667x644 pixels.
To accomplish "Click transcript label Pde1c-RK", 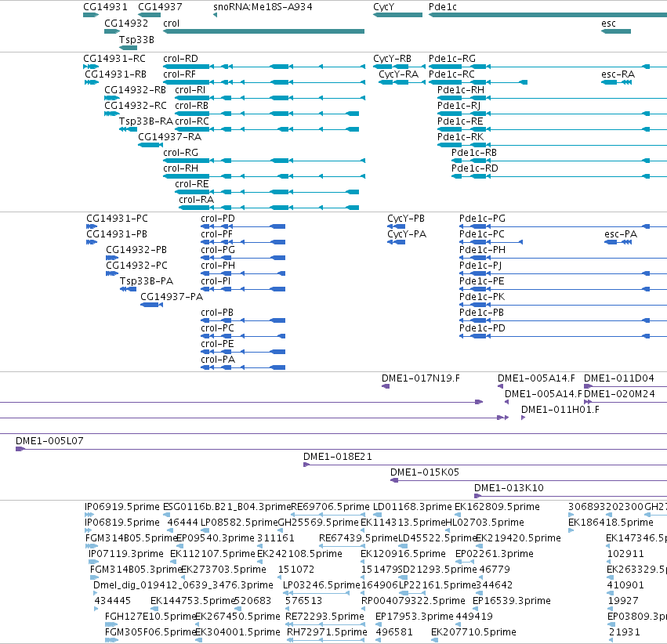I will point(460,137).
